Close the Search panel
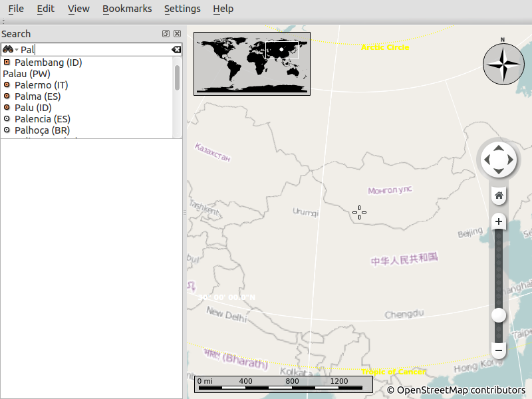The image size is (532, 399). pos(177,34)
